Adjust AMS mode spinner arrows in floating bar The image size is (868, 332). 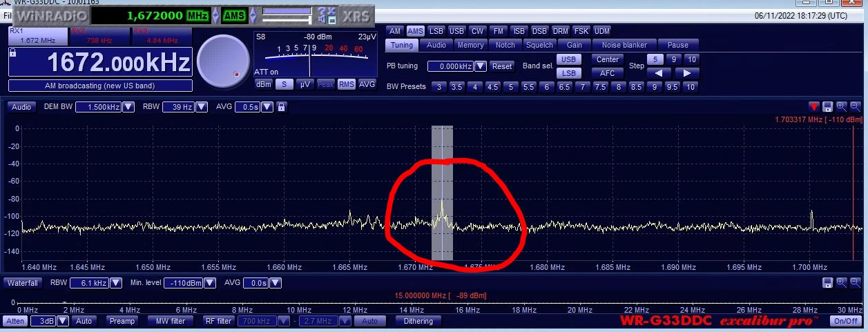(253, 15)
